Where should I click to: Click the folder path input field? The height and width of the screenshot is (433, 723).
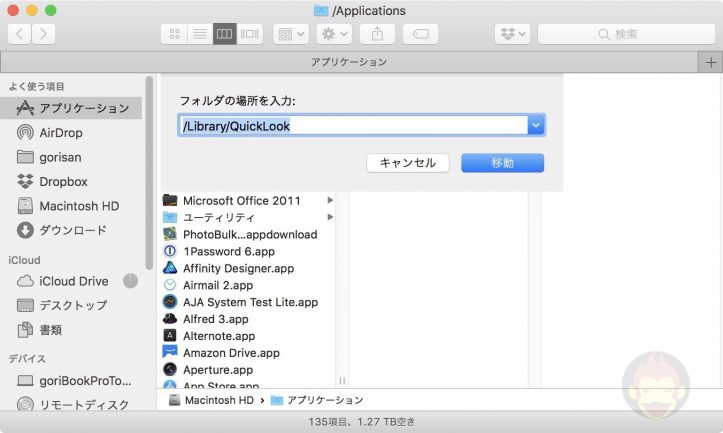(x=353, y=125)
